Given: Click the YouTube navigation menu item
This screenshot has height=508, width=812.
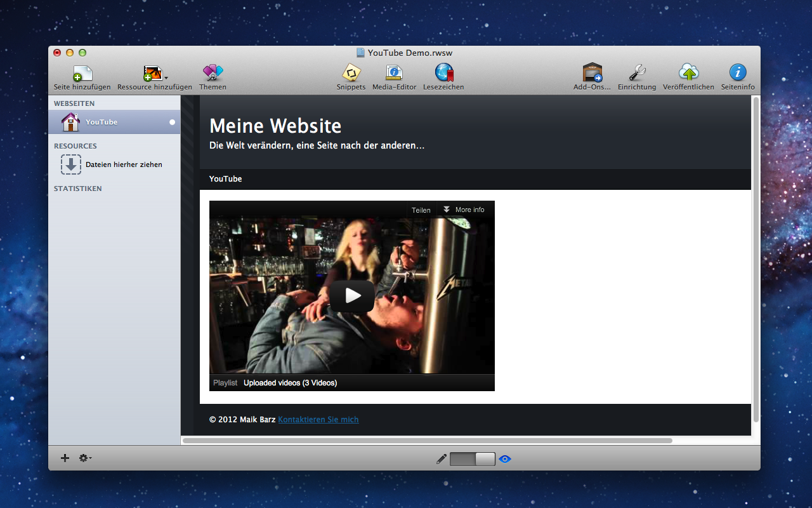Looking at the screenshot, I should click(x=226, y=179).
